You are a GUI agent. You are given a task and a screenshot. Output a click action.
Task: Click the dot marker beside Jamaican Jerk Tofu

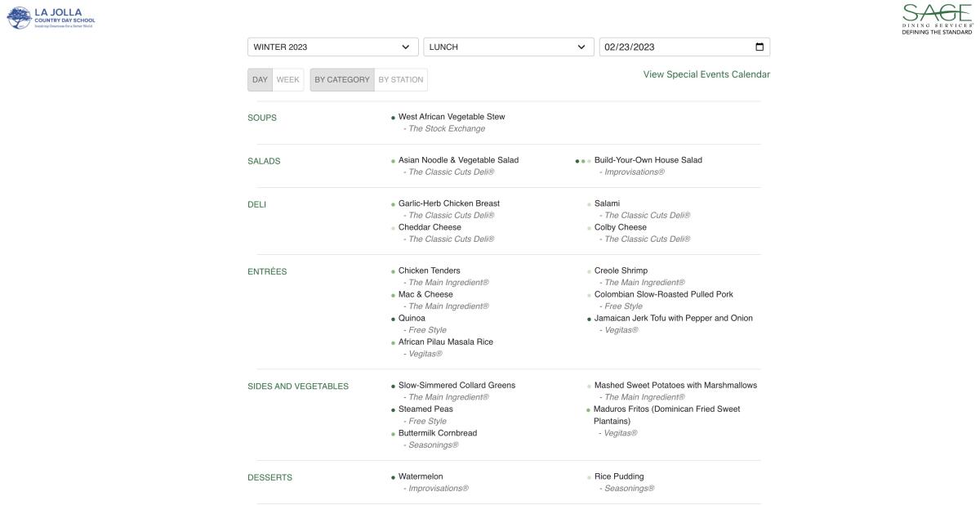click(x=589, y=319)
